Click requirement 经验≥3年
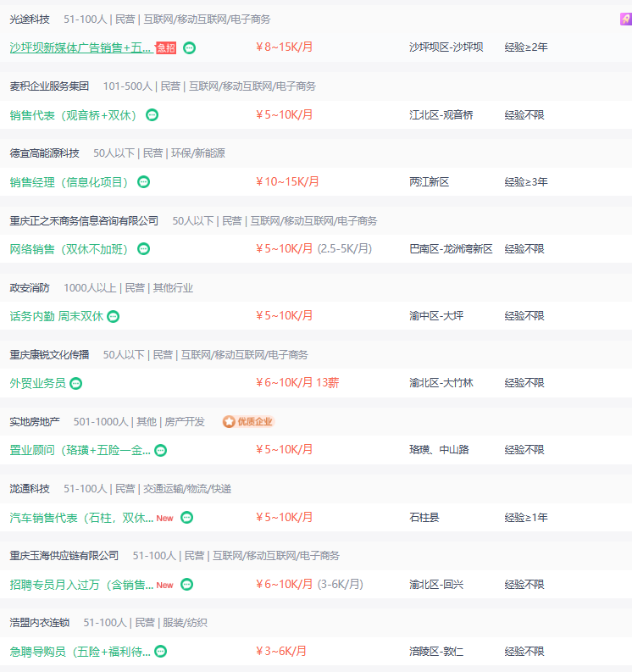The image size is (632, 672). 526,181
